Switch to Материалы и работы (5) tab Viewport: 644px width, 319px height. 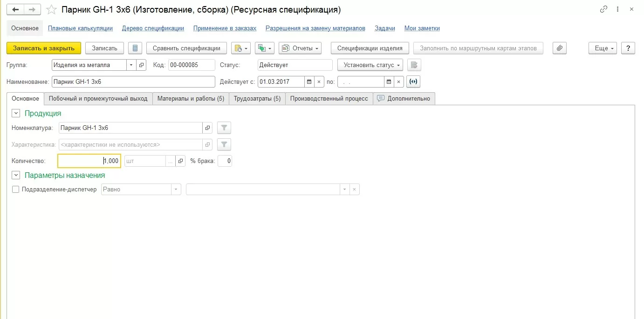click(x=191, y=99)
